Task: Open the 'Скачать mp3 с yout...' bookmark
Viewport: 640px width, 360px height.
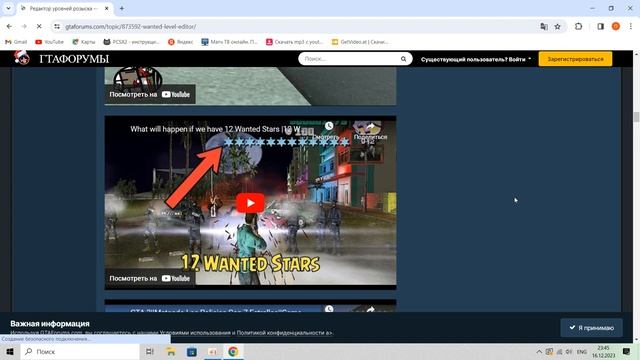Action: click(x=294, y=42)
